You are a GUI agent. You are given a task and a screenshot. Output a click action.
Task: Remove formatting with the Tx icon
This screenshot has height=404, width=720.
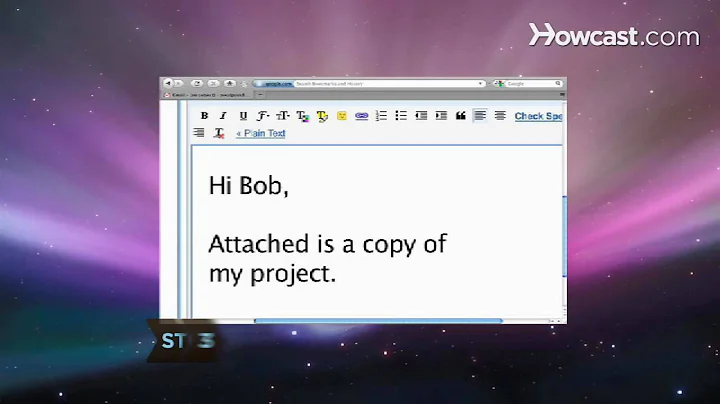219,133
